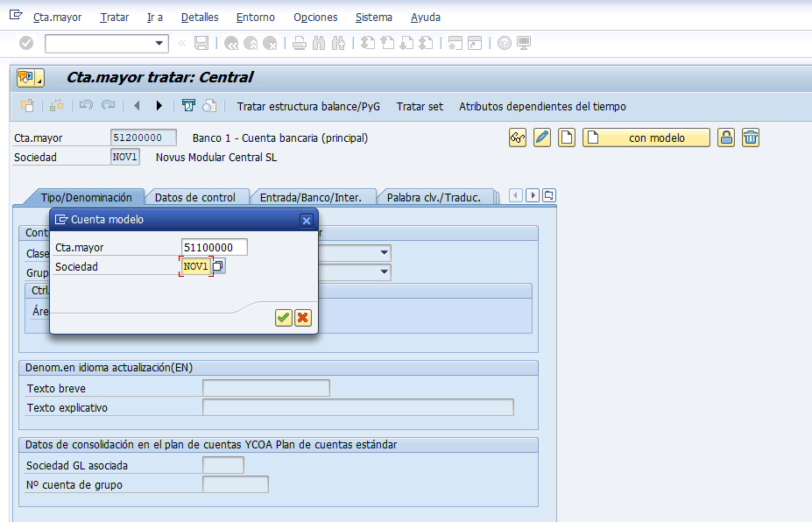
Task: Click the green Enter checkmark in top toolbar
Action: click(x=26, y=43)
